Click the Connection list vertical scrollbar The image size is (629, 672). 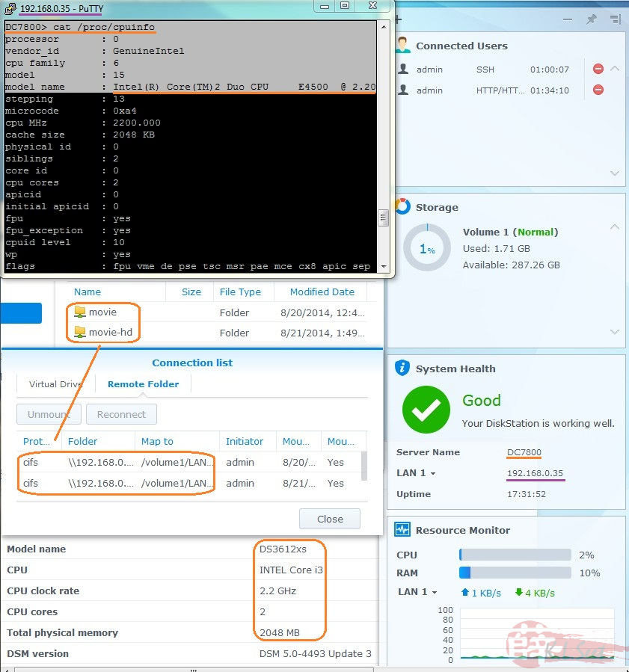[x=364, y=466]
